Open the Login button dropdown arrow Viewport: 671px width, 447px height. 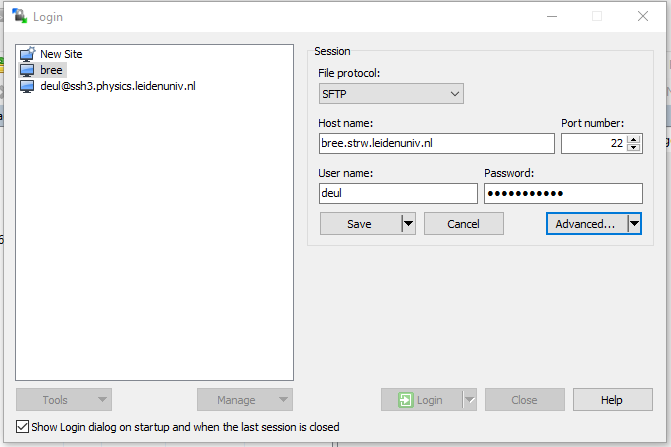[x=469, y=400]
